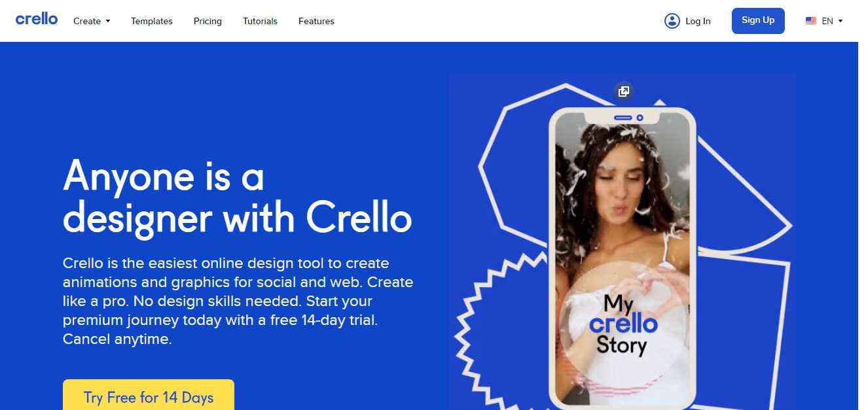Select the EN language label
868x410 pixels.
point(827,21)
